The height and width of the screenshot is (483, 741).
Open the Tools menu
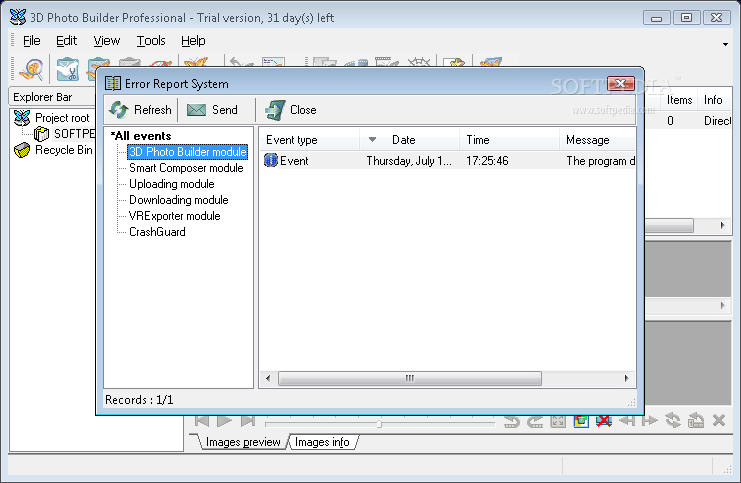[x=151, y=41]
